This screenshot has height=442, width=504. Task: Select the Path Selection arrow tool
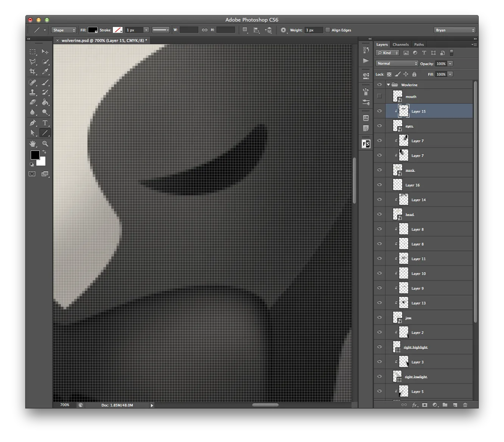[33, 133]
